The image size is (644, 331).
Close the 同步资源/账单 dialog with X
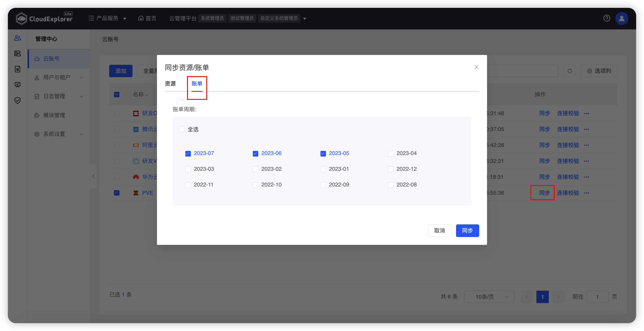[476, 67]
